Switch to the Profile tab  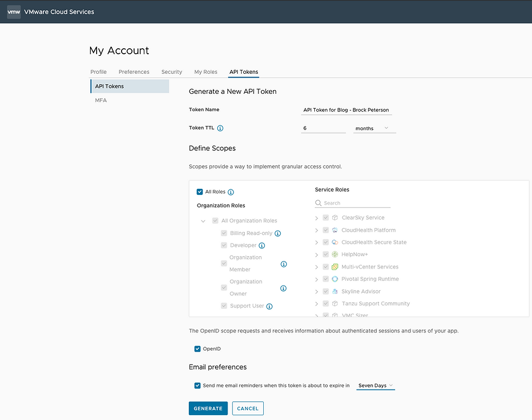98,72
